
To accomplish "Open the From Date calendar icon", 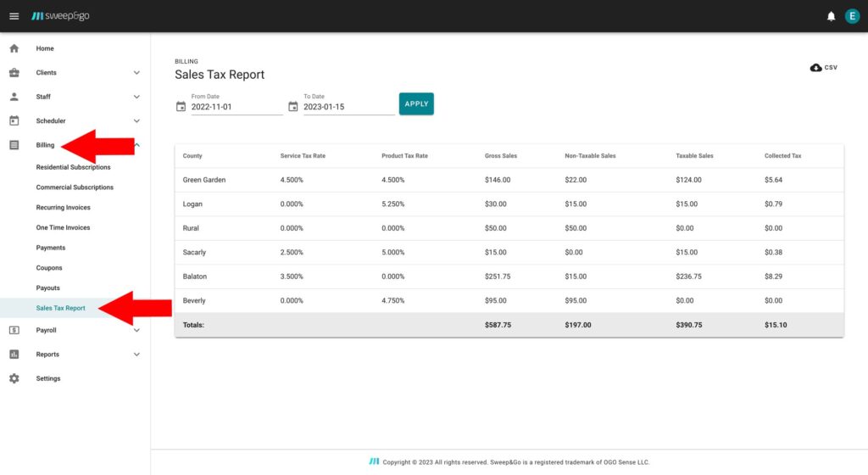I will [181, 107].
